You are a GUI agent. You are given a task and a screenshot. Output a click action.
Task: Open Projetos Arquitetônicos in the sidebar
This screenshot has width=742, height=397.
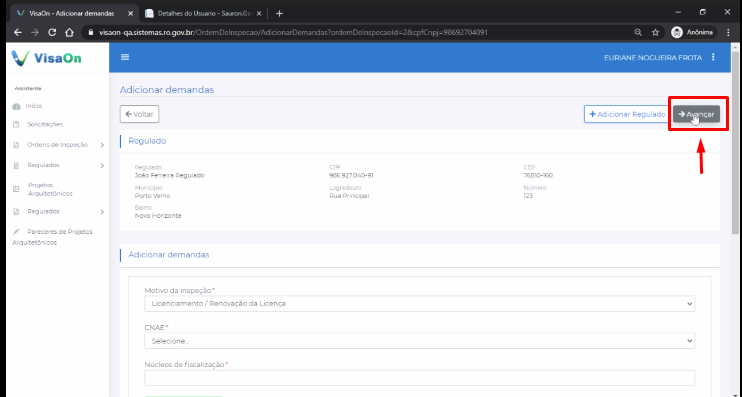(x=50, y=189)
